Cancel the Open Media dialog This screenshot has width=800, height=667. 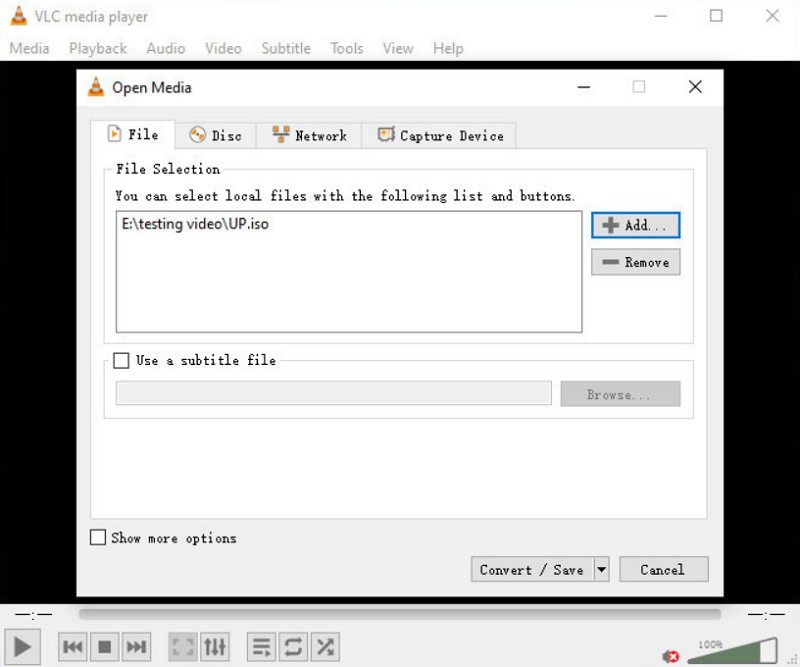click(663, 569)
